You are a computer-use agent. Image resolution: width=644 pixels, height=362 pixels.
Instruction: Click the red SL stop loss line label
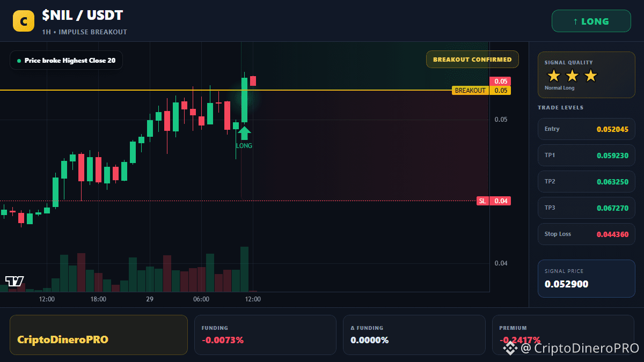tap(482, 201)
